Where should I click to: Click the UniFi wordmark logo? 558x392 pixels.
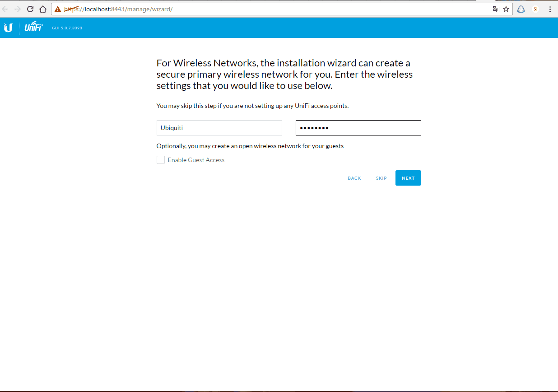[33, 28]
